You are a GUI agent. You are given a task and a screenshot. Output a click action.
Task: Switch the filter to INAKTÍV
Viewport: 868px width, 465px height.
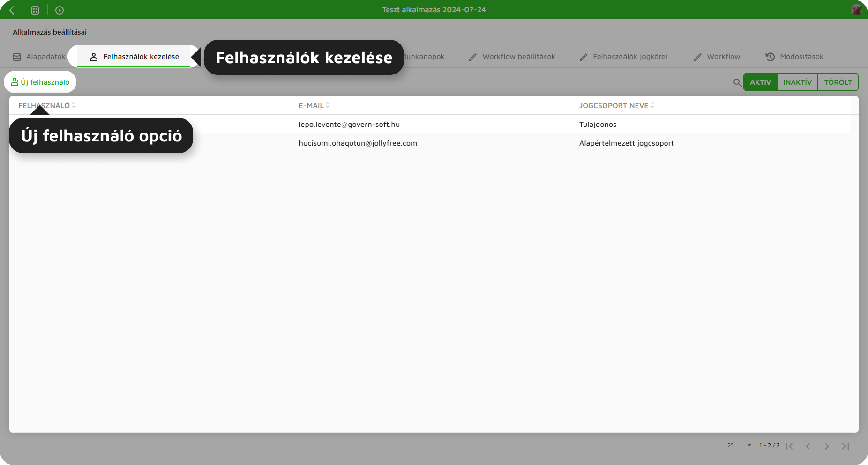(x=798, y=82)
